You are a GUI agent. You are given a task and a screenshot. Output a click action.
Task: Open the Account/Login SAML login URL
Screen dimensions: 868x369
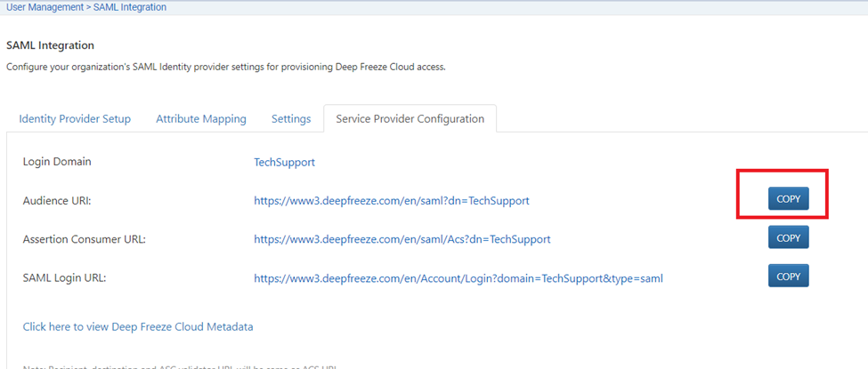click(458, 278)
